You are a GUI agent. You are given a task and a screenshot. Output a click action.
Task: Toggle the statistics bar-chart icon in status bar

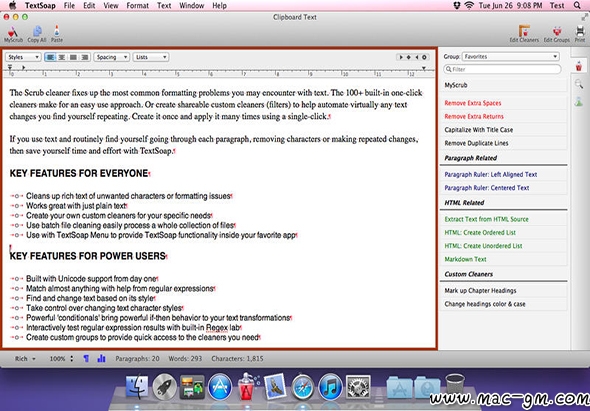[101, 358]
